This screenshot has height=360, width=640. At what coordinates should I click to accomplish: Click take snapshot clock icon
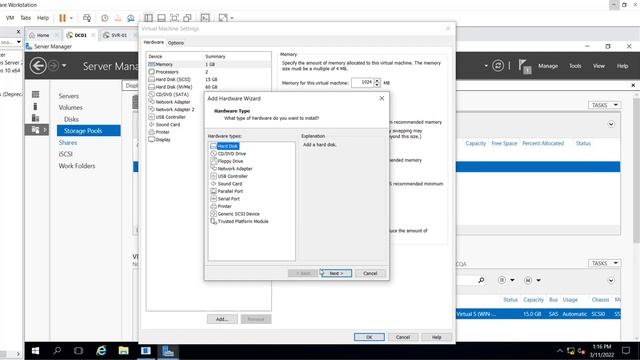(105, 18)
